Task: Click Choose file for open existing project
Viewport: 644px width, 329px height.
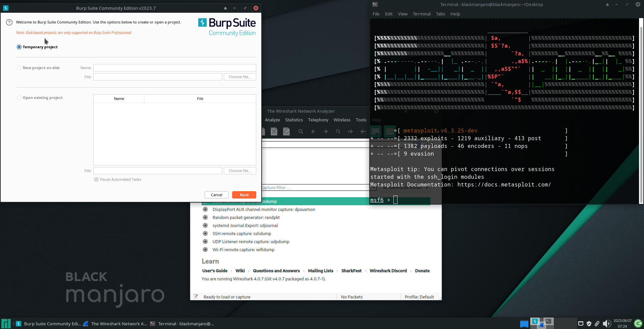Action: point(240,171)
